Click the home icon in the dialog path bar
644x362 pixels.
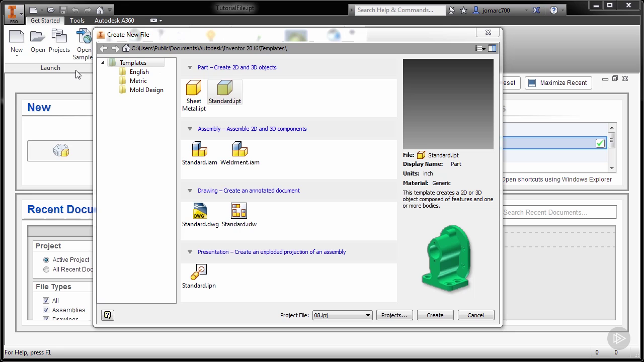tap(126, 48)
